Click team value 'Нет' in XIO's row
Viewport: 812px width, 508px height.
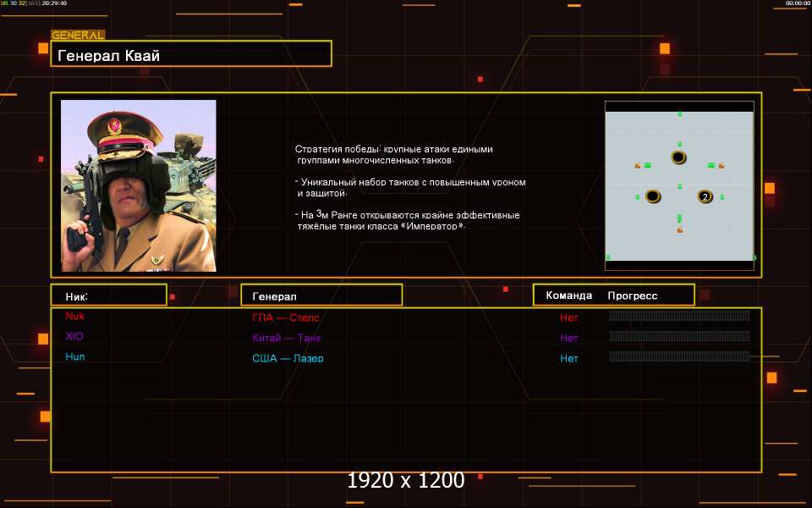tap(568, 338)
